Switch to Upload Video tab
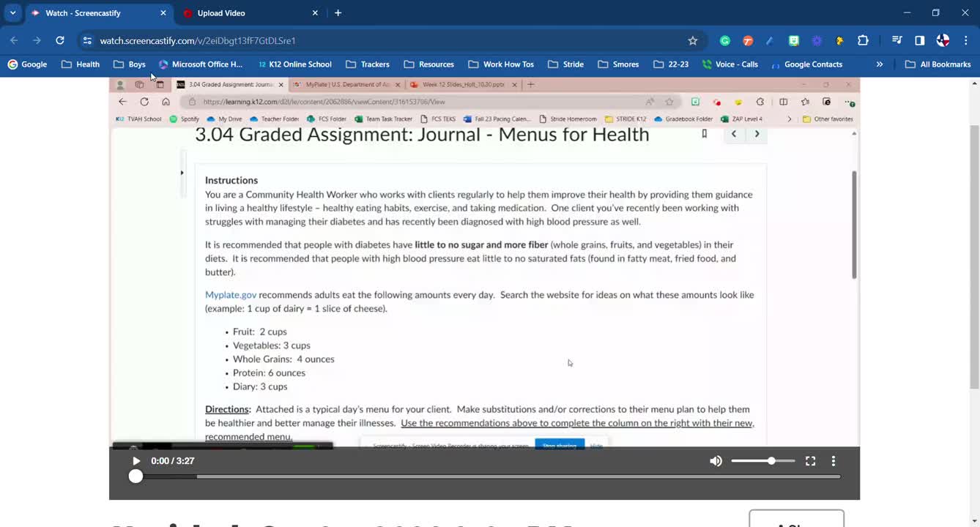980x527 pixels. [x=249, y=13]
